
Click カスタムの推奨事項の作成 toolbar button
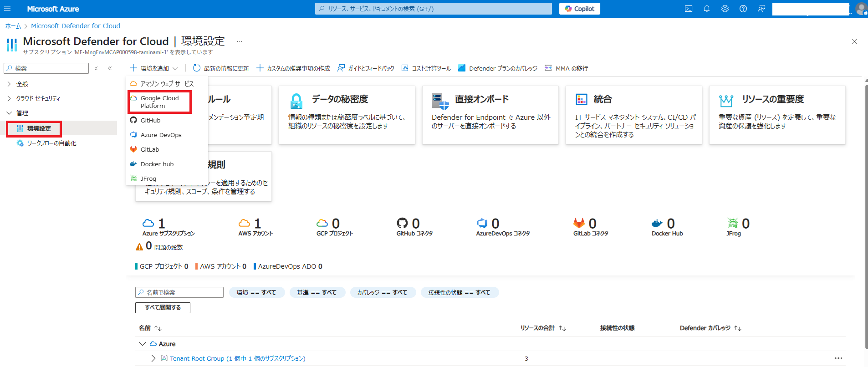click(x=293, y=68)
